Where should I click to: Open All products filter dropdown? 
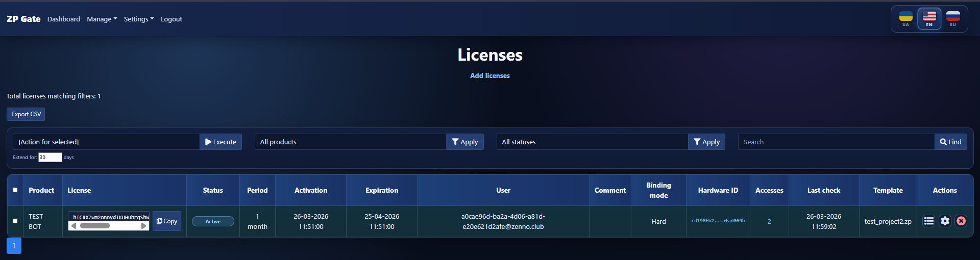click(351, 142)
